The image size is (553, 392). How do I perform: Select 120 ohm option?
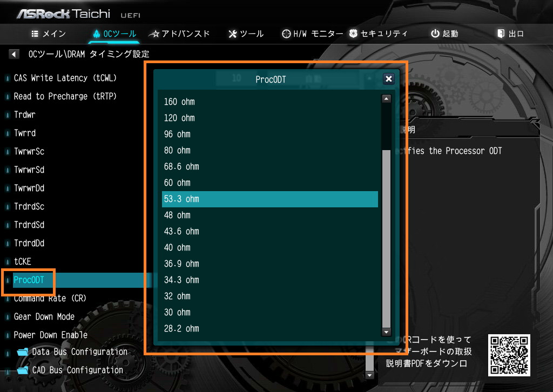click(x=270, y=118)
